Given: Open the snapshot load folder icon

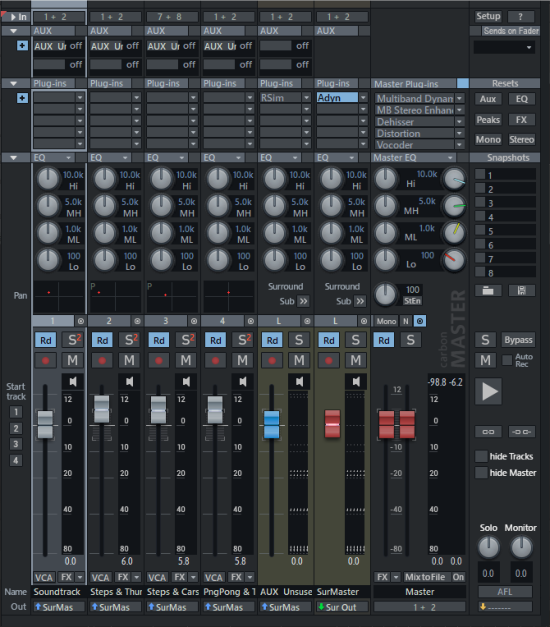Looking at the screenshot, I should (488, 291).
